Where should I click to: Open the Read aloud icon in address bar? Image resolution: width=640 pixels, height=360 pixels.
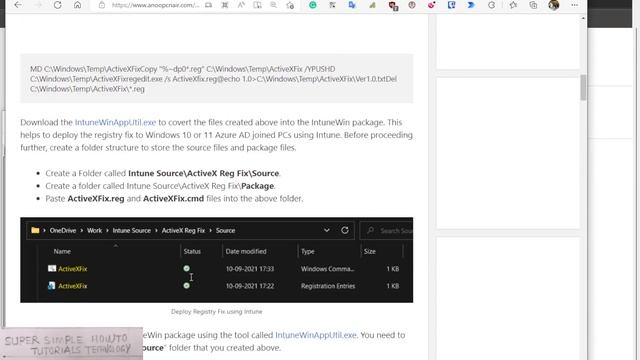click(x=241, y=5)
